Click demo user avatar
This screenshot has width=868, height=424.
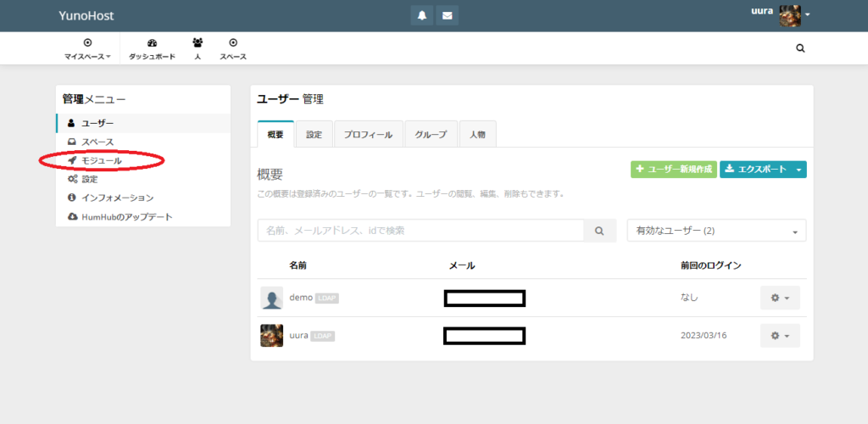pyautogui.click(x=272, y=298)
